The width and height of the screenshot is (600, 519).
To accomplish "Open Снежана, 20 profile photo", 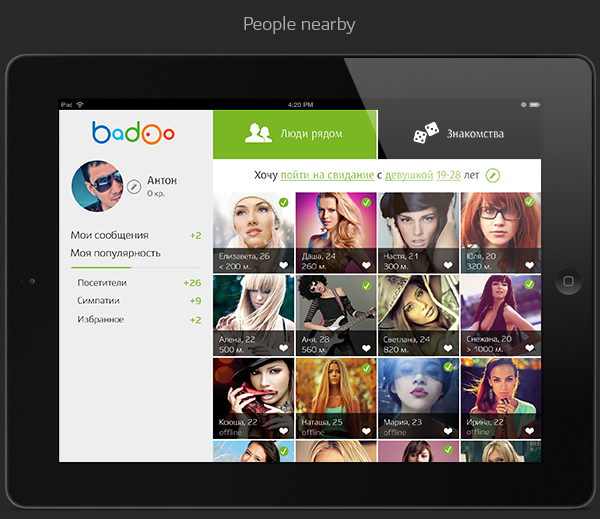I will [x=501, y=315].
